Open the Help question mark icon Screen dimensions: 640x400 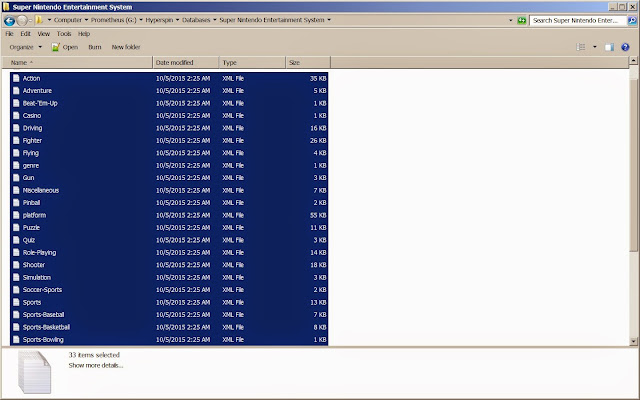pyautogui.click(x=625, y=47)
